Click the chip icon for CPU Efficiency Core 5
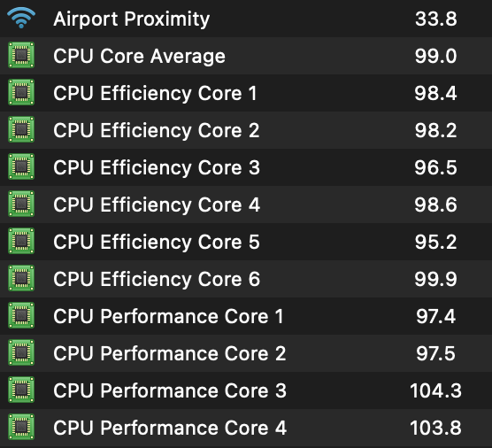The image size is (492, 448). (21, 241)
